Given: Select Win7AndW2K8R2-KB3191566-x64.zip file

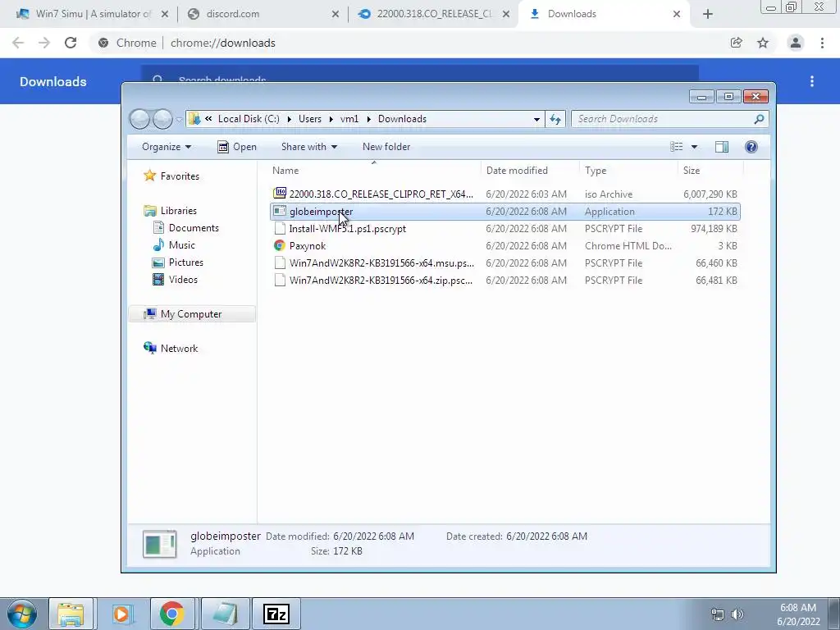Looking at the screenshot, I should point(505,281).
